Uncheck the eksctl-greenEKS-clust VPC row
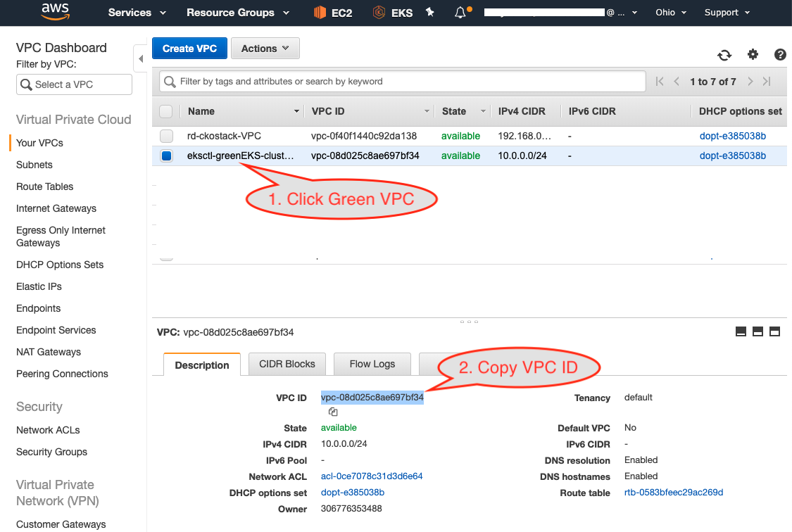The height and width of the screenshot is (532, 792). pos(166,156)
